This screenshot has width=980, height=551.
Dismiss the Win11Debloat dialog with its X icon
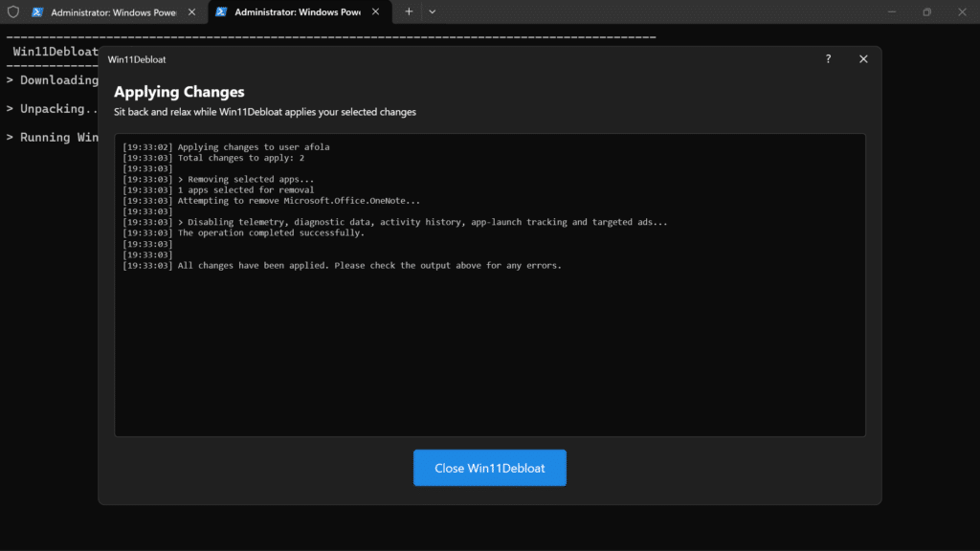[x=862, y=58]
